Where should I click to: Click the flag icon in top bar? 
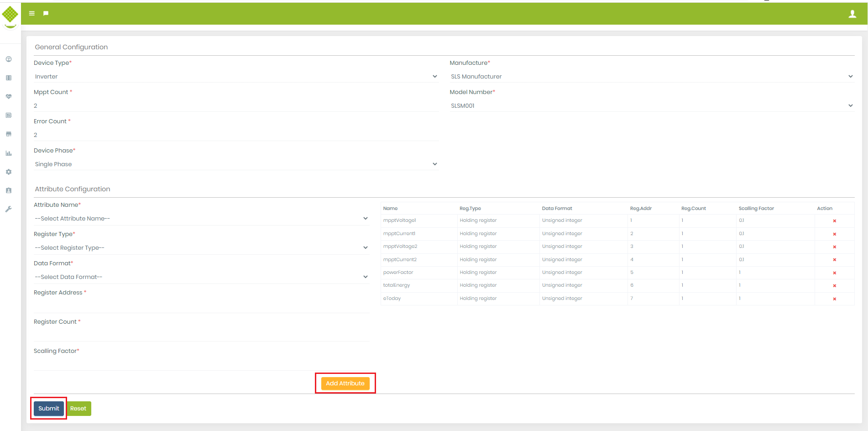click(46, 14)
